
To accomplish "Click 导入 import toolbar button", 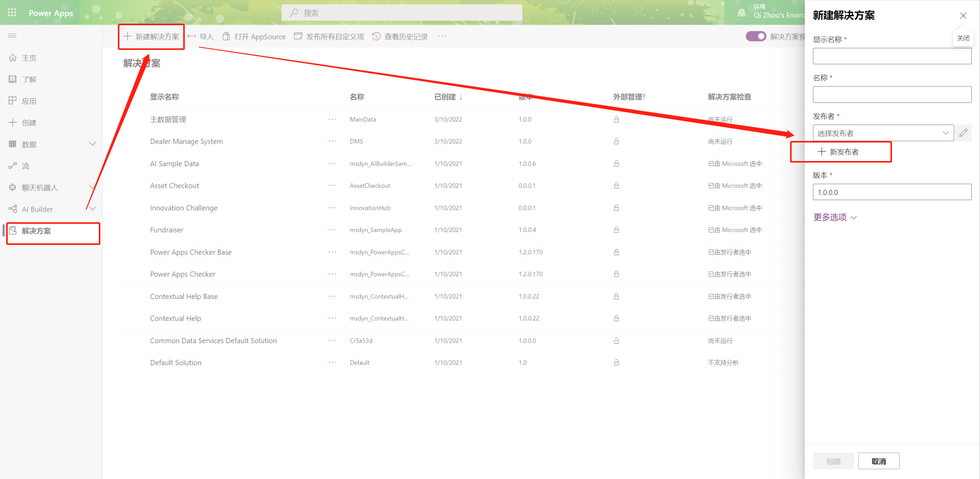I will (x=201, y=37).
